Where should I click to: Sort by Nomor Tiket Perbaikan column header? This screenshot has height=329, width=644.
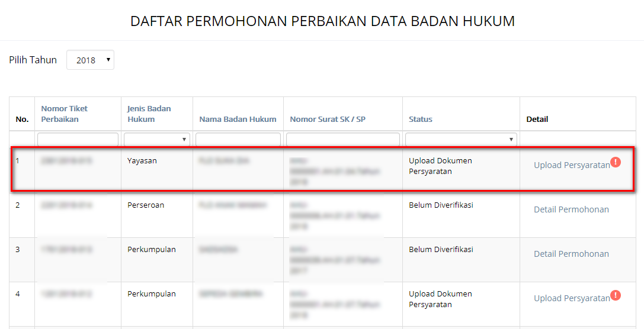(64, 114)
